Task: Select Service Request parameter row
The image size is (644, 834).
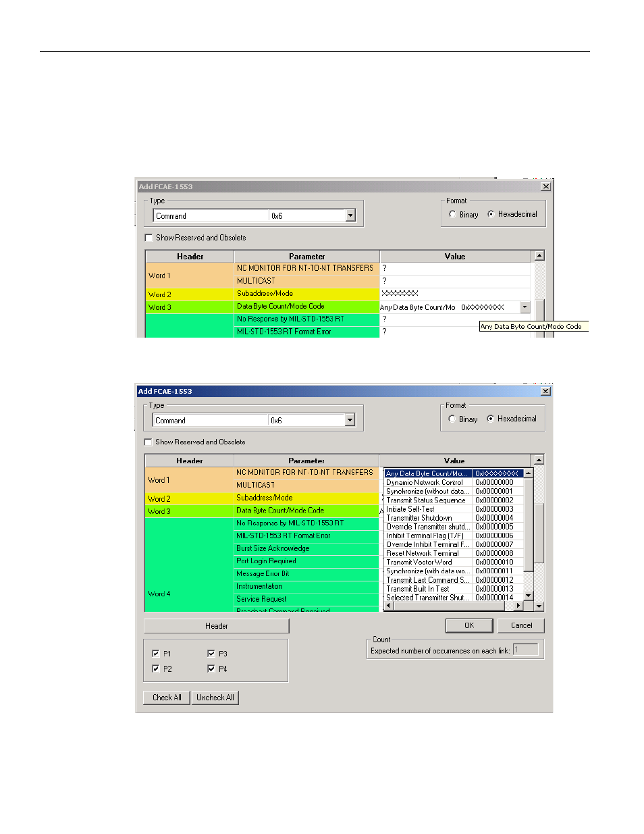Action: click(x=307, y=599)
